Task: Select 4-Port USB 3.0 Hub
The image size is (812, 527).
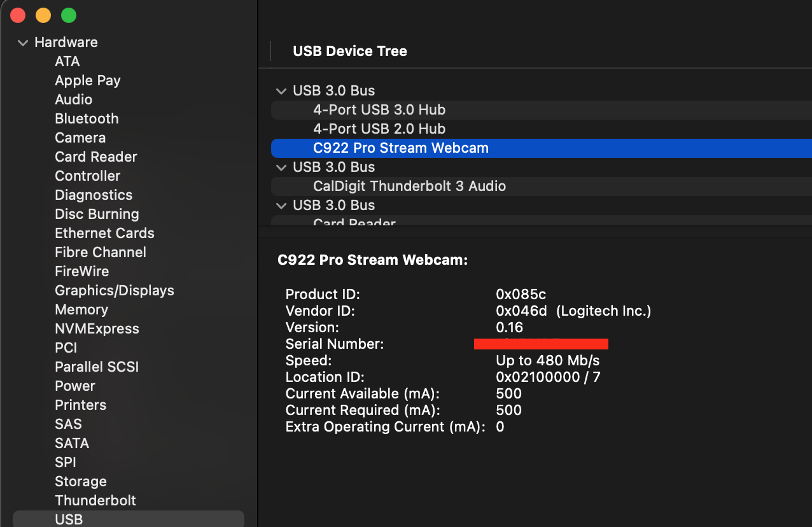Action: tap(379, 109)
